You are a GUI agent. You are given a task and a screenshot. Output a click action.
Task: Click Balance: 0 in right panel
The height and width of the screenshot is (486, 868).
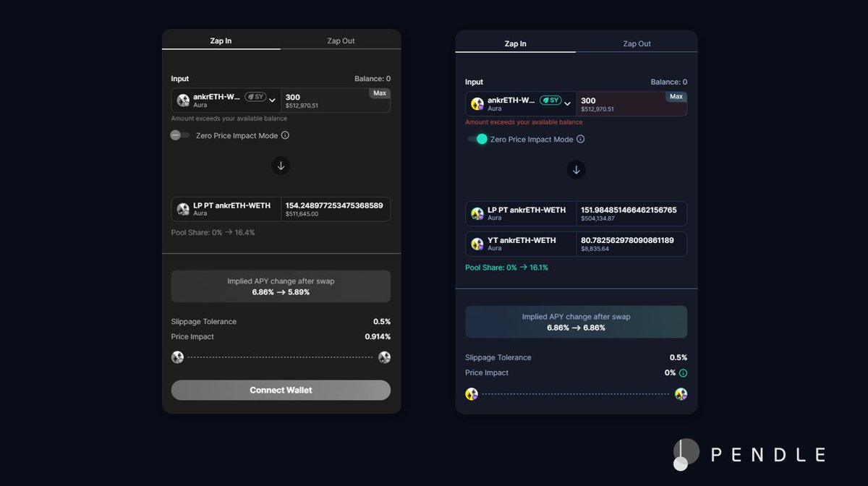click(x=669, y=82)
